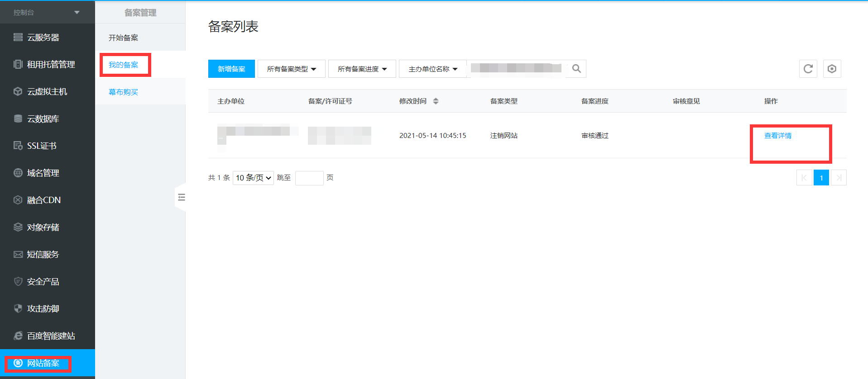Click the SSL证书 certificate icon

pos(18,146)
